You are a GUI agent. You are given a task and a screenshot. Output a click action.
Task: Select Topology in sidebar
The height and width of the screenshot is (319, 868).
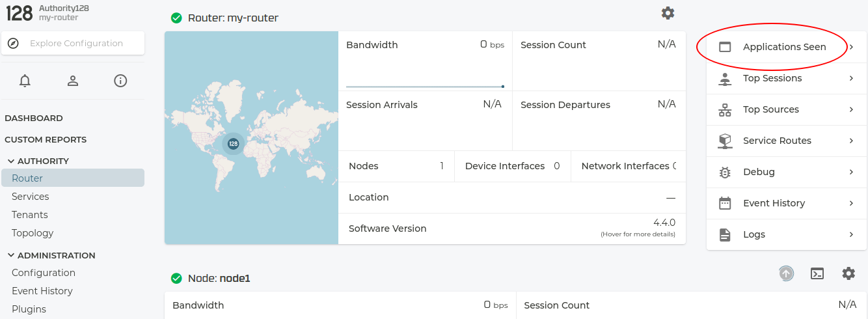pyautogui.click(x=33, y=233)
